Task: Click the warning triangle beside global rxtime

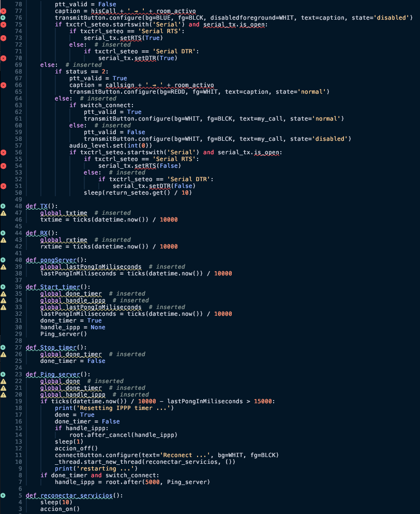Action: click(3, 240)
